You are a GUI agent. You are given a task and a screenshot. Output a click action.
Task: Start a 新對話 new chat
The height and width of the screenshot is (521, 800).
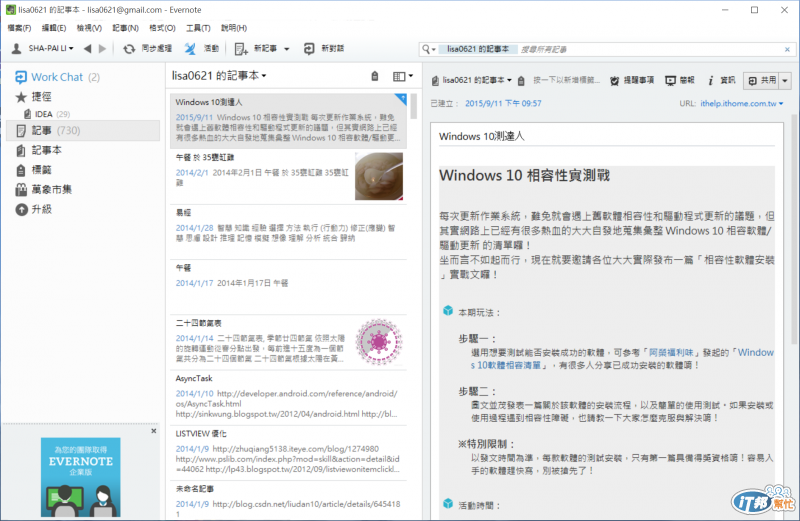[323, 48]
